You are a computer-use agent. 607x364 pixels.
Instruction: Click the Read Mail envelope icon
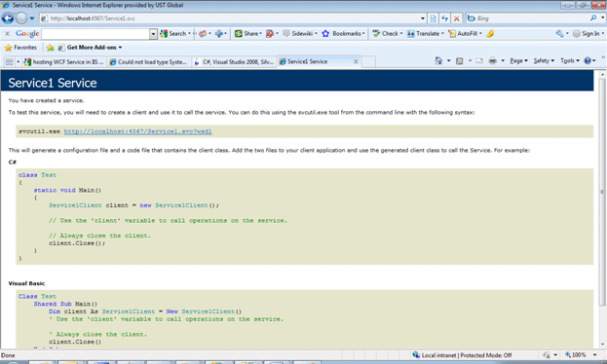pos(479,60)
